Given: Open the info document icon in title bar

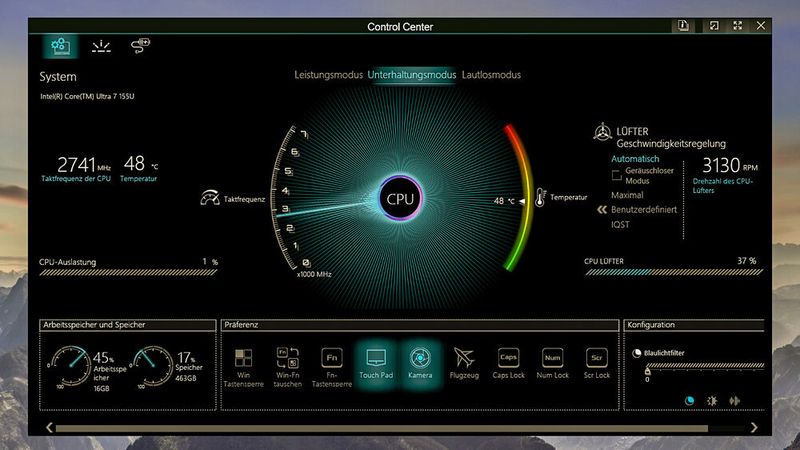Looking at the screenshot, I should click(x=683, y=26).
